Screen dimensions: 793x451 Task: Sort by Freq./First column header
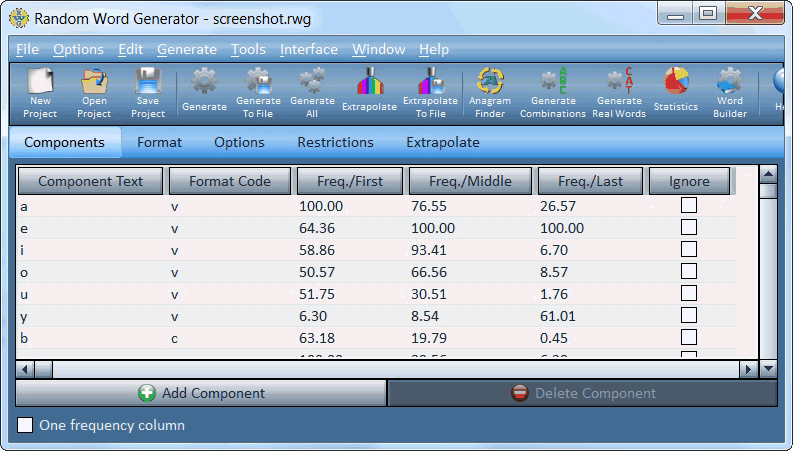(349, 181)
